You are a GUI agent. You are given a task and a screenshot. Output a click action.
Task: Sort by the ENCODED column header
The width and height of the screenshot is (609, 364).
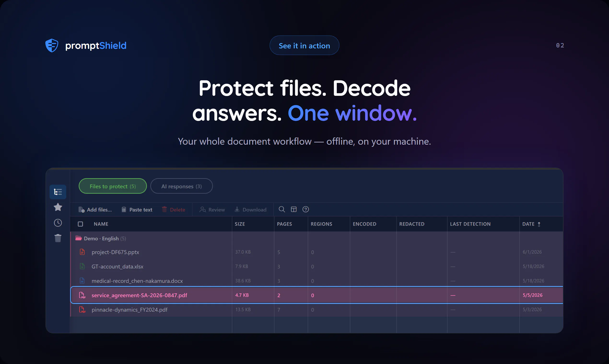coord(364,224)
